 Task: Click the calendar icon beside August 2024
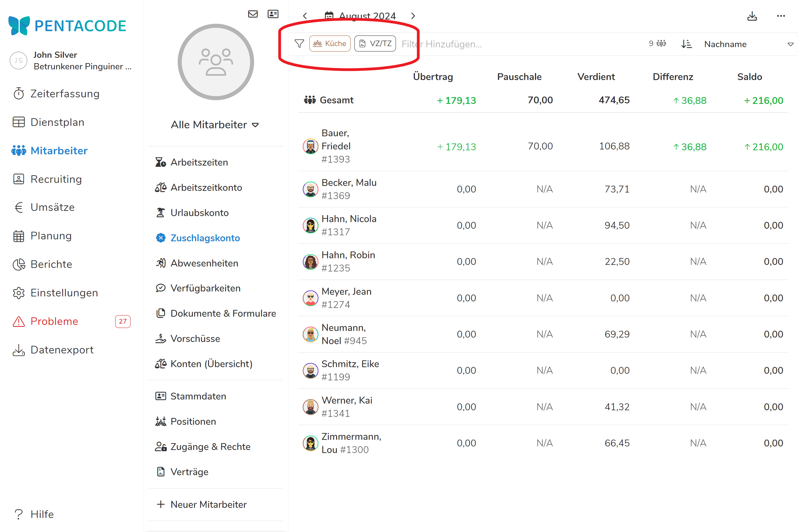click(x=329, y=16)
